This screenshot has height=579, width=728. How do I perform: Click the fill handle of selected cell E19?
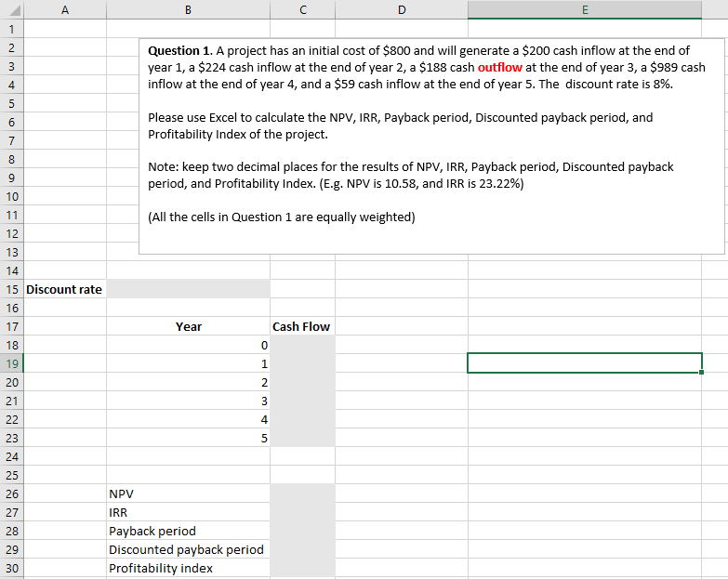pyautogui.click(x=701, y=372)
